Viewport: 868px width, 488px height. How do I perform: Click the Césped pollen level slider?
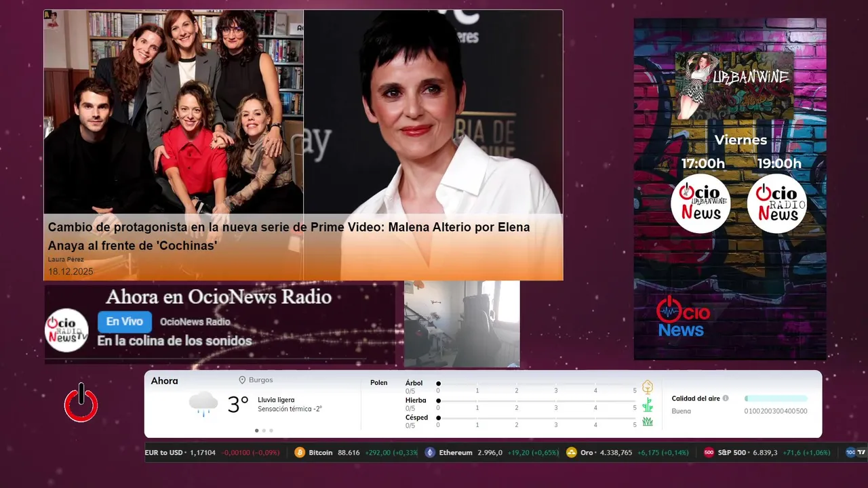coord(537,418)
